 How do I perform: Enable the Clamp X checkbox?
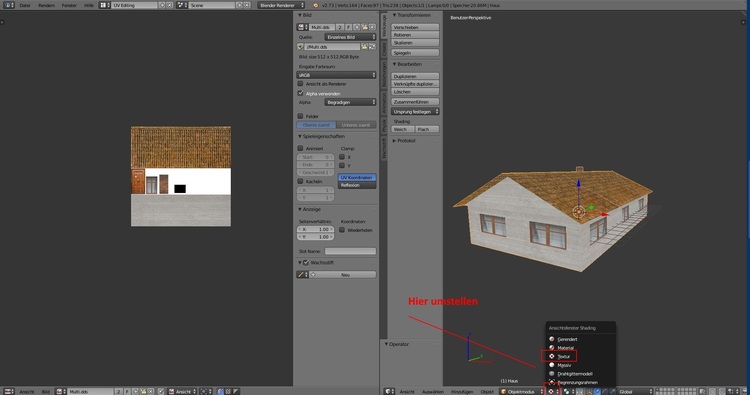click(342, 157)
